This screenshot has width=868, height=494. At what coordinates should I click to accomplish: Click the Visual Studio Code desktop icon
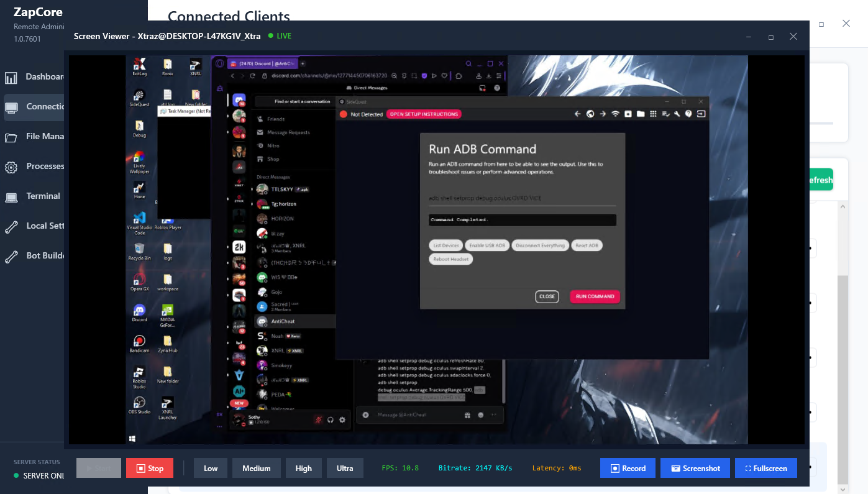(x=139, y=222)
